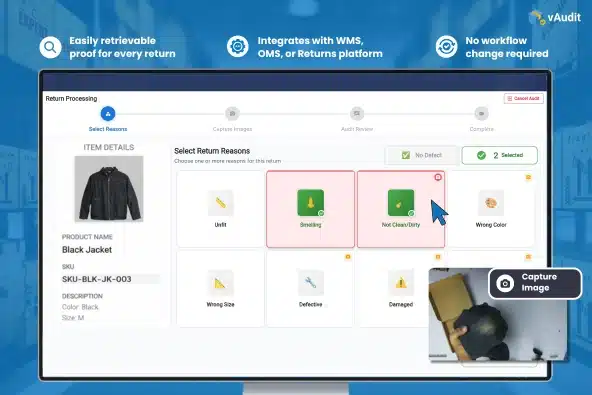Click the Capture Image button
The image size is (592, 395).
click(535, 283)
